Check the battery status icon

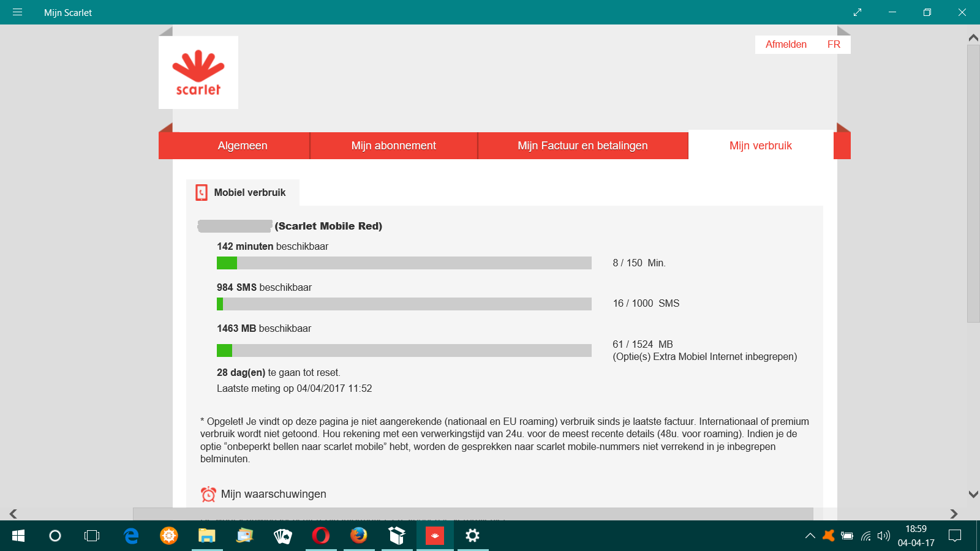pos(847,536)
